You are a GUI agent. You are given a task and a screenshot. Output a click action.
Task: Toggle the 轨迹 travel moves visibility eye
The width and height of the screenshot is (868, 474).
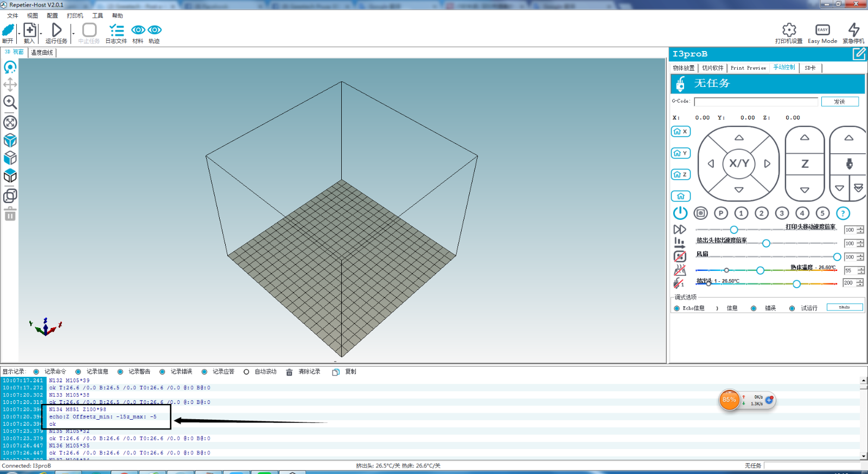(155, 30)
